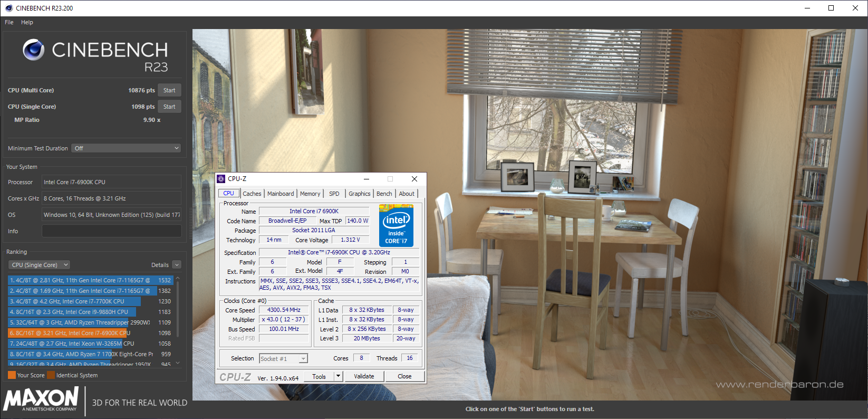Click the Core Speed value 4300.54 MHz
Image resolution: width=868 pixels, height=419 pixels.
coord(284,310)
